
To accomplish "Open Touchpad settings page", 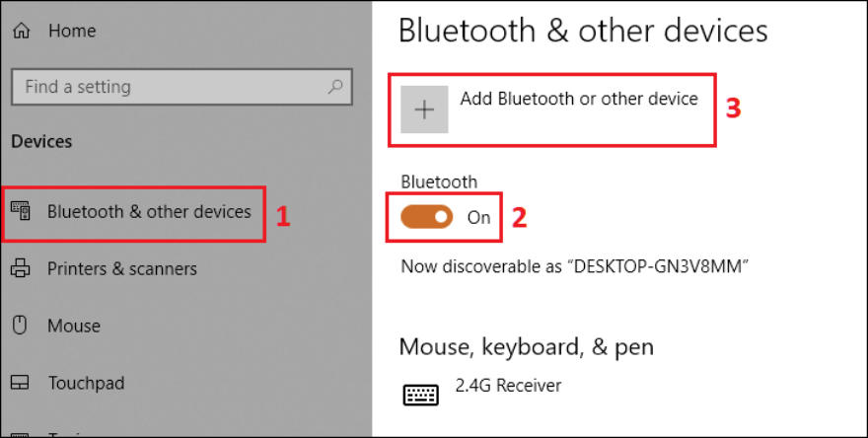I will pyautogui.click(x=86, y=383).
